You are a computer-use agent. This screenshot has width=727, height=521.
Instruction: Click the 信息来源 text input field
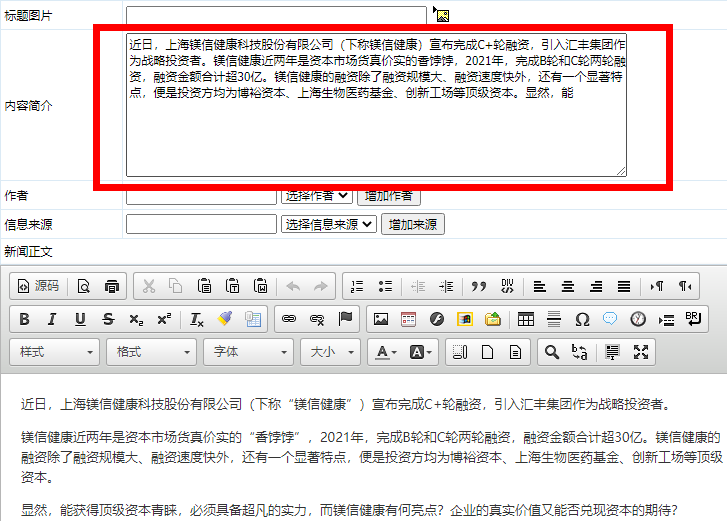pyautogui.click(x=201, y=224)
